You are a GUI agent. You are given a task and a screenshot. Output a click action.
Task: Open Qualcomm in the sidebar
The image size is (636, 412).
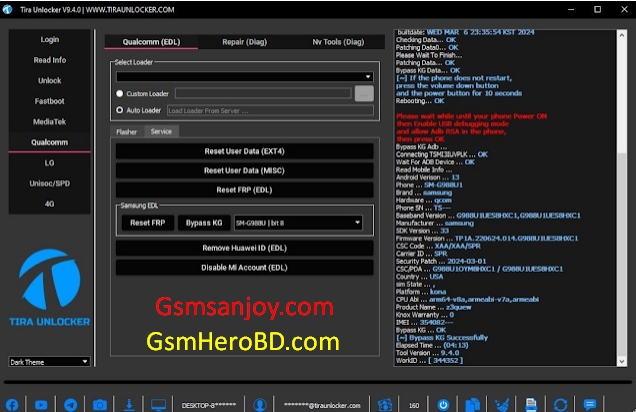coord(49,142)
